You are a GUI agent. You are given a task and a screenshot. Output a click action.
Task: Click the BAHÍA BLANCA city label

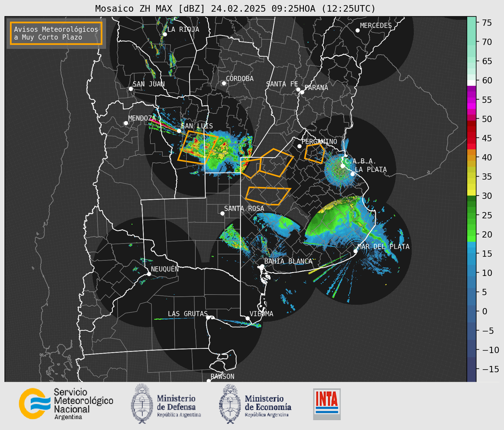(x=288, y=261)
